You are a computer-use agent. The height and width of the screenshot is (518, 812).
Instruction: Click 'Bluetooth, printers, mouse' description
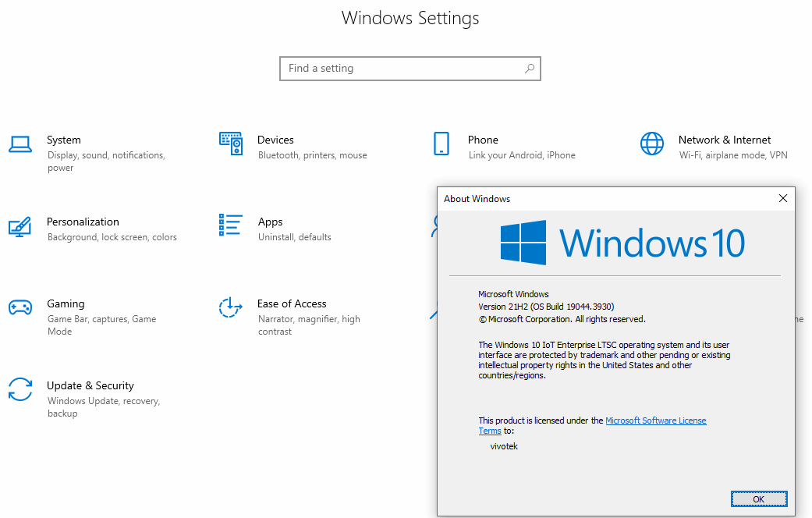[x=313, y=155]
